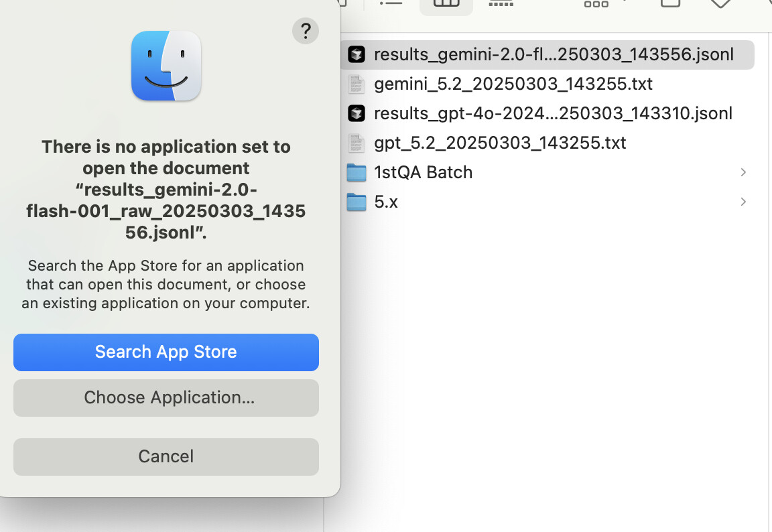Expand the 1stQA Batch folder chevron
772x532 pixels.
coord(743,172)
